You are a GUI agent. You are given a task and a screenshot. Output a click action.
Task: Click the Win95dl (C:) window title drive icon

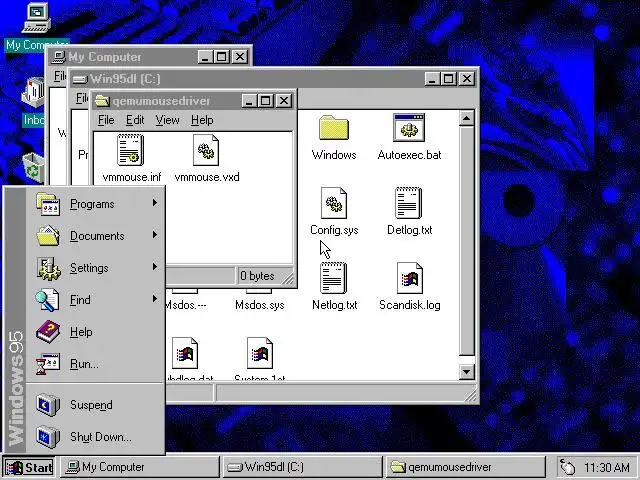coord(80,79)
